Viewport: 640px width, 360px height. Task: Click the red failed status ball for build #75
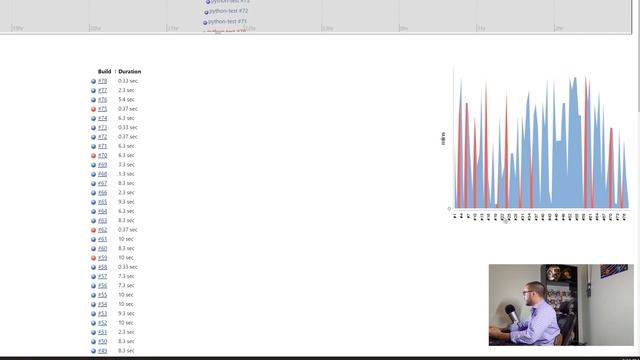(93, 109)
